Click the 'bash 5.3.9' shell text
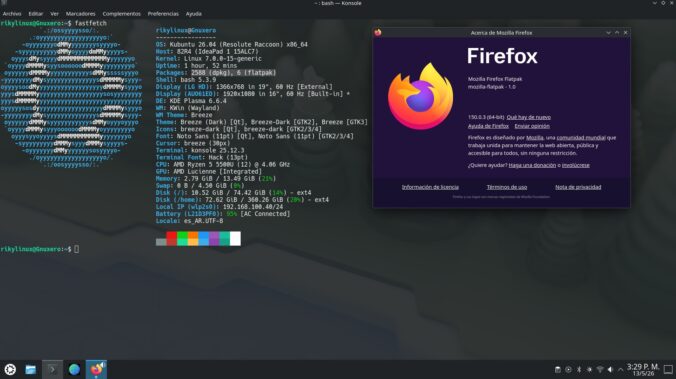 point(198,80)
